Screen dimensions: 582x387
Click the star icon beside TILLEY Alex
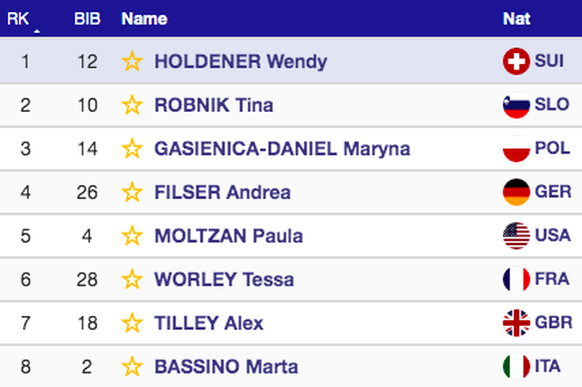[x=132, y=323]
